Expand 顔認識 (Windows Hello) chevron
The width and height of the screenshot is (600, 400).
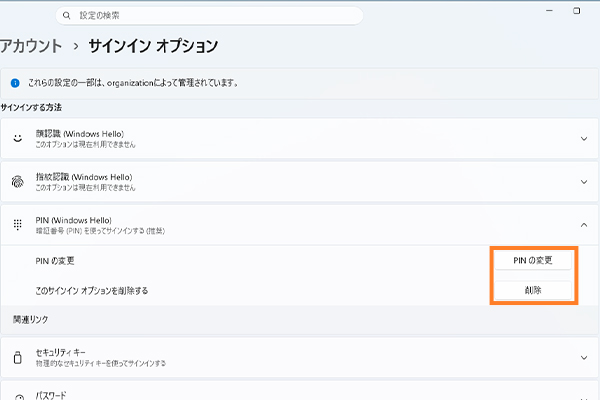[584, 139]
